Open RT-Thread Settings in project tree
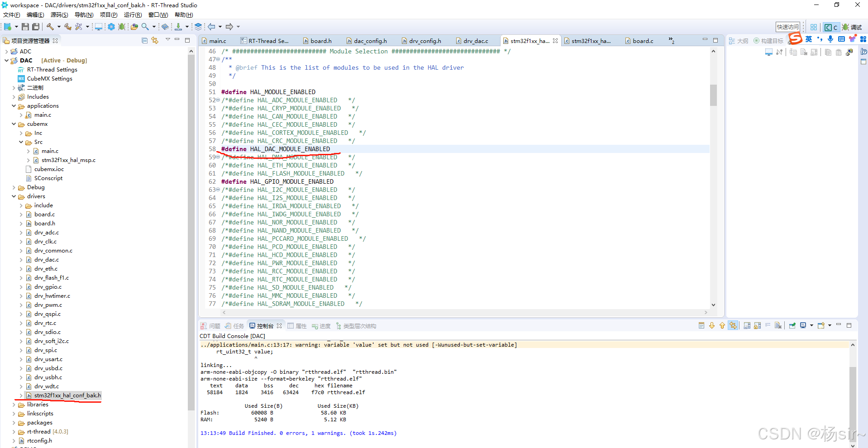868x448 pixels. click(52, 70)
